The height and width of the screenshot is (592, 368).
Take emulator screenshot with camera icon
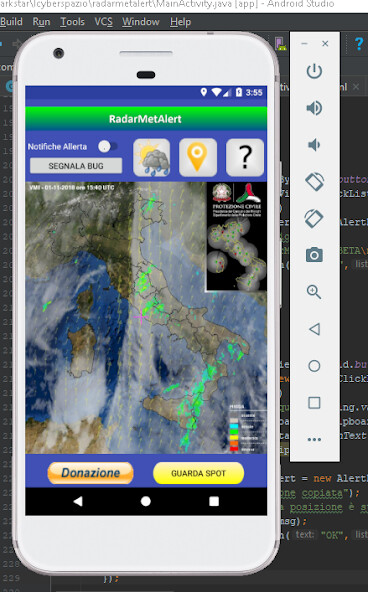314,255
